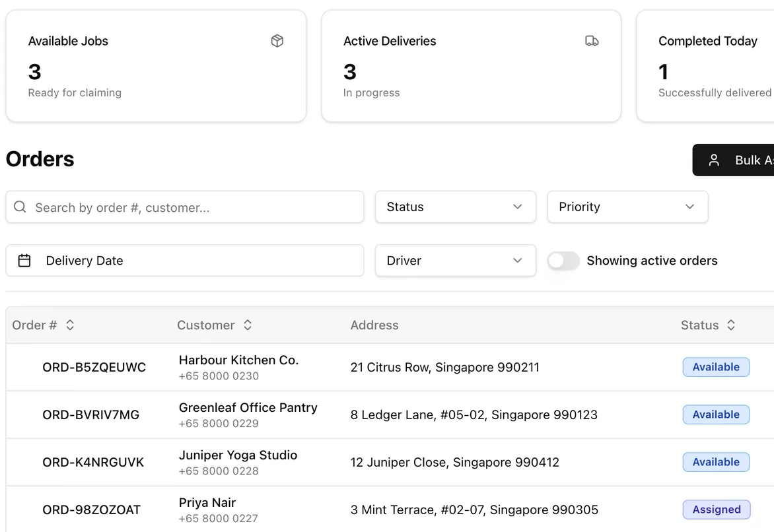Click Available badge for Greenleaf Office Pantry
This screenshot has height=532, width=774.
pos(716,415)
